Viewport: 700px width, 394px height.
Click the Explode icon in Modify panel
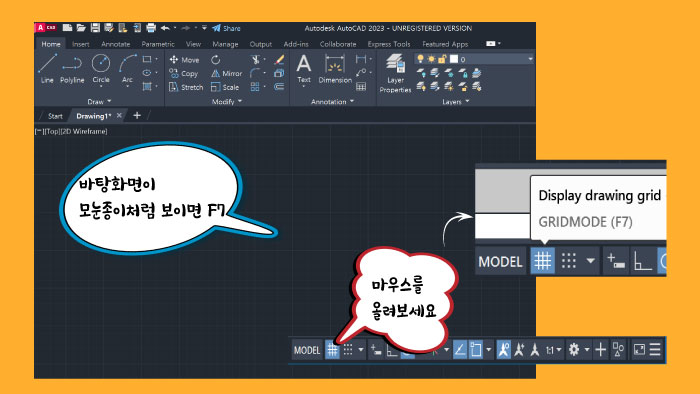[x=279, y=73]
